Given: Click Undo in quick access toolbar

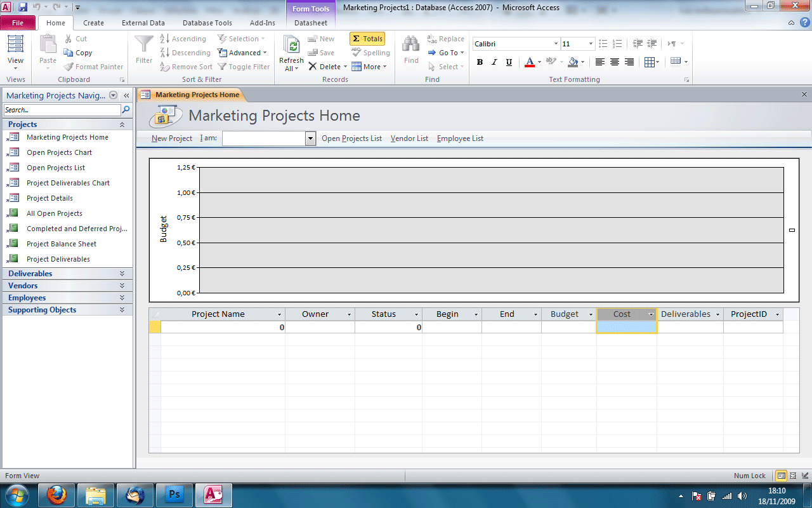Looking at the screenshot, I should [x=37, y=8].
